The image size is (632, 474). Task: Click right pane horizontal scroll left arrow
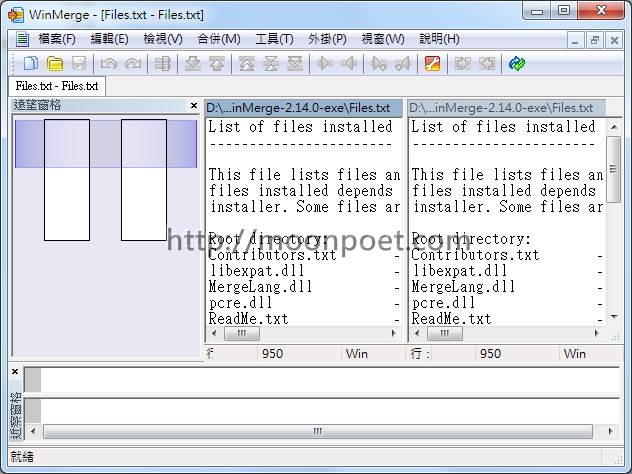click(x=417, y=333)
